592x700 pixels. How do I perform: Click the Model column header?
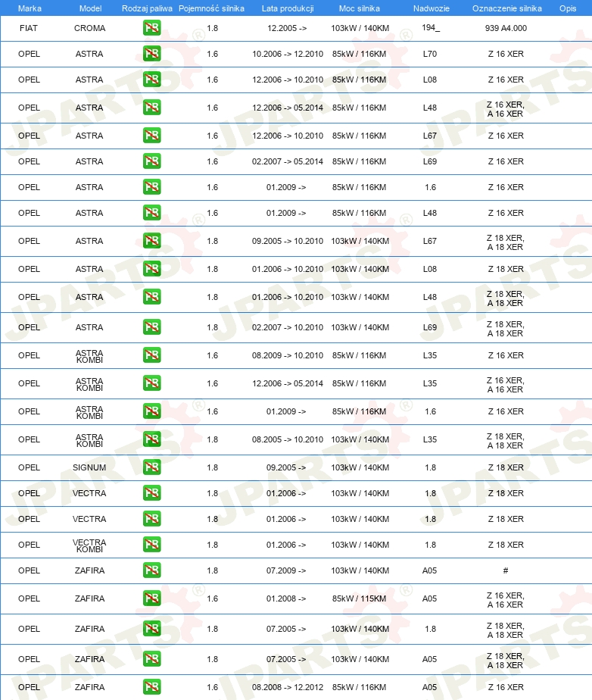[90, 8]
